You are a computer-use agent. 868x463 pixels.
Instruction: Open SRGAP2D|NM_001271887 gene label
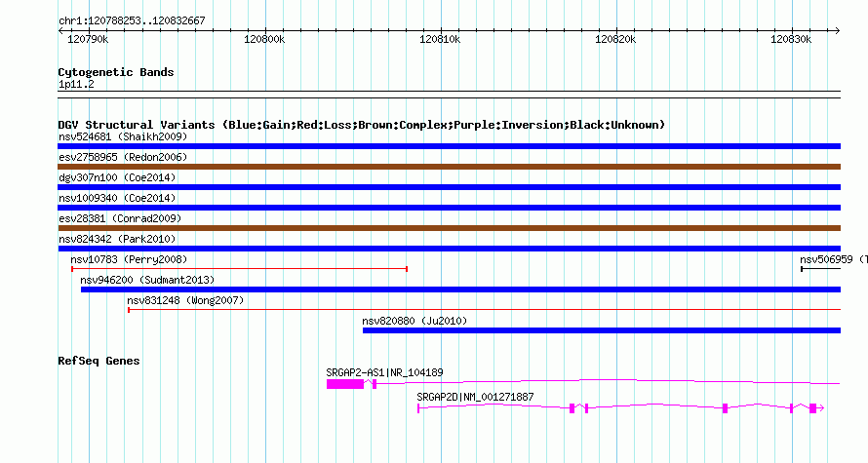(476, 397)
